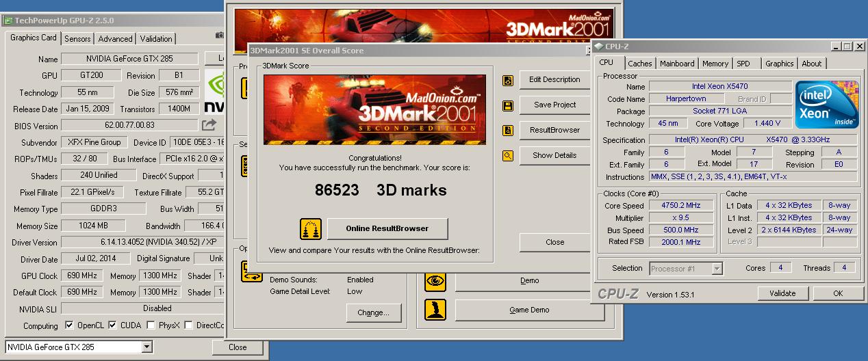Click the joystick icon beside Game Demo
The height and width of the screenshot is (361, 868).
click(436, 310)
